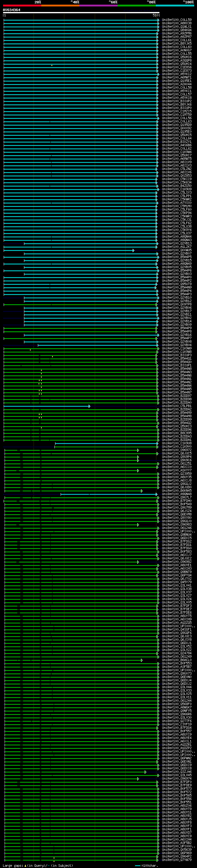Open hit UniRef100_C0LL59
197x868 pixels.
(177, 20)
